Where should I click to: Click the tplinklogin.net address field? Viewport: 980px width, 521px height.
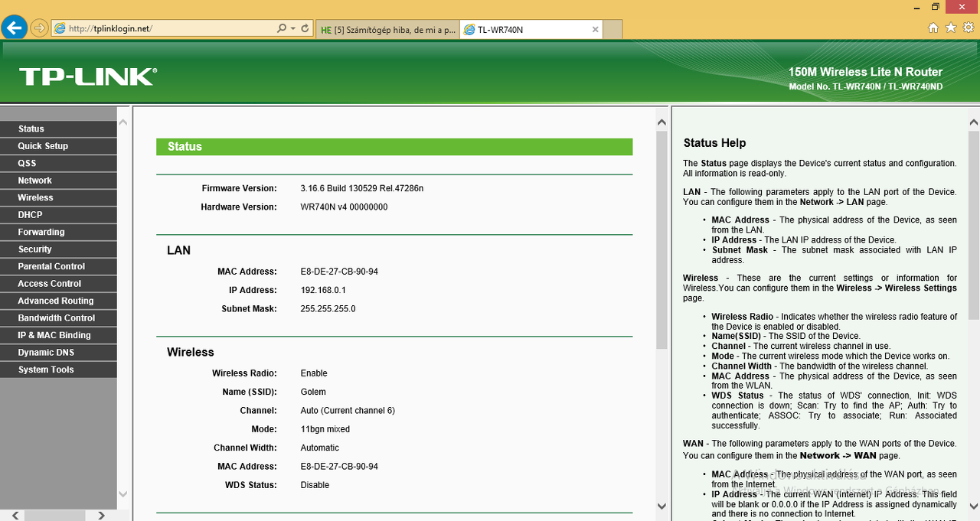click(x=164, y=28)
